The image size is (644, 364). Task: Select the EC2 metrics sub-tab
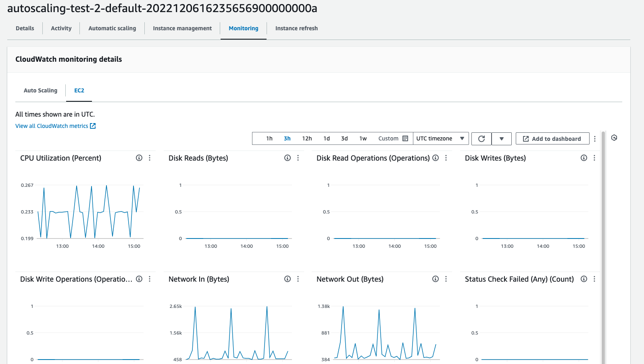tap(79, 90)
